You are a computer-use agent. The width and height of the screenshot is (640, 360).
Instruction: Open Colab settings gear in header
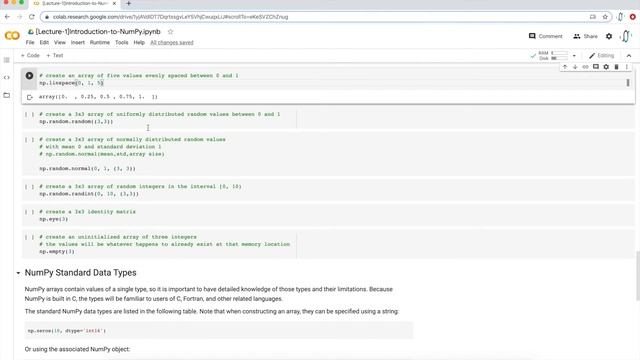point(609,36)
